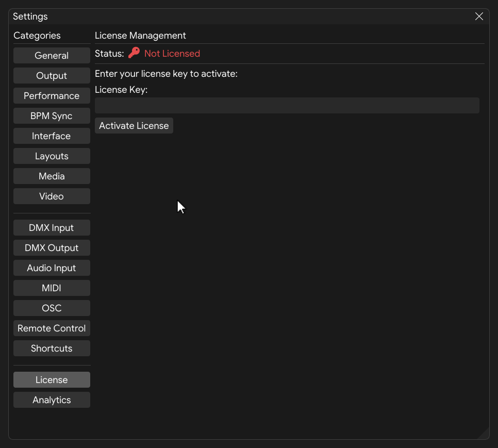
Task: Select the Media category
Action: [52, 176]
